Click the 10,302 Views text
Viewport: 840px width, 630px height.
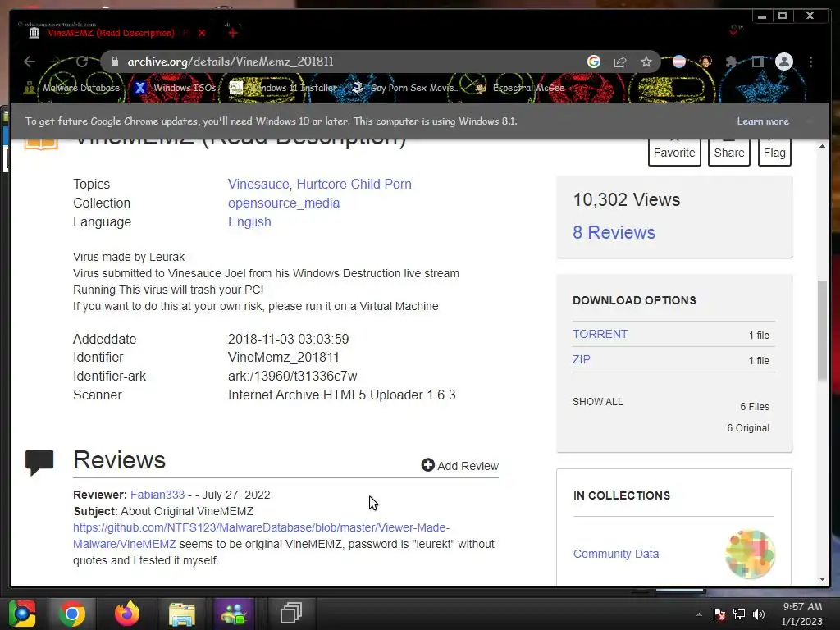[627, 200]
